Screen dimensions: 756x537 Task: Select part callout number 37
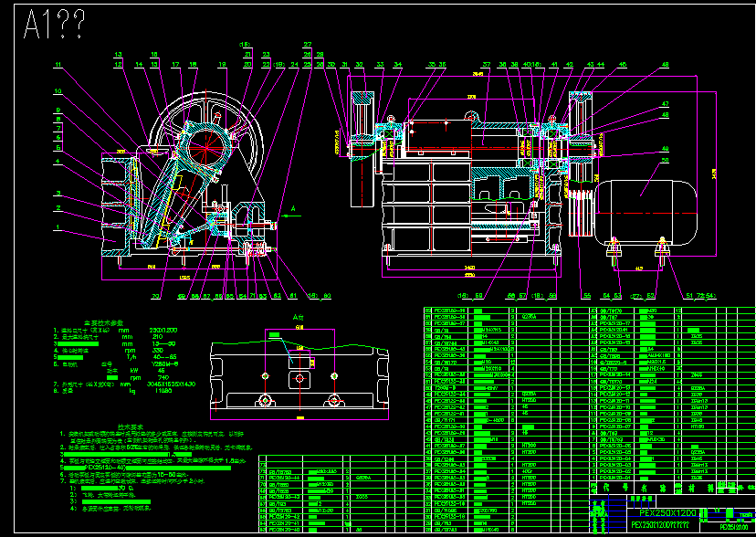click(x=487, y=65)
